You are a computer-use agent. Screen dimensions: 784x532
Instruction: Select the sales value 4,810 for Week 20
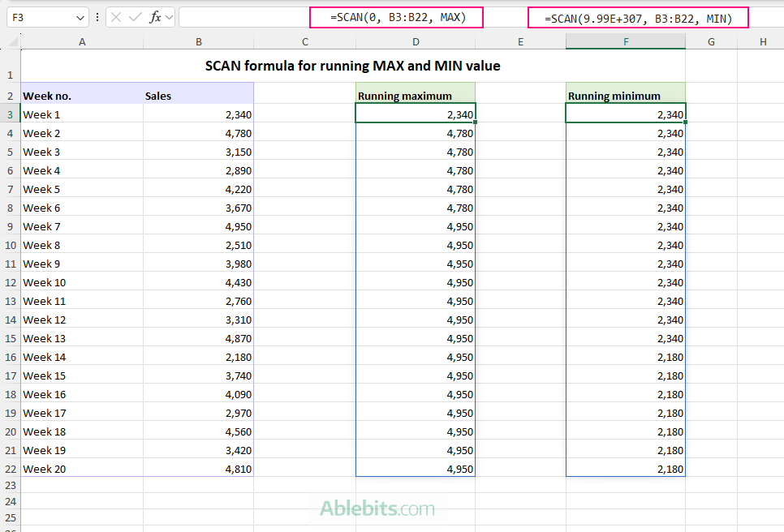(x=199, y=469)
